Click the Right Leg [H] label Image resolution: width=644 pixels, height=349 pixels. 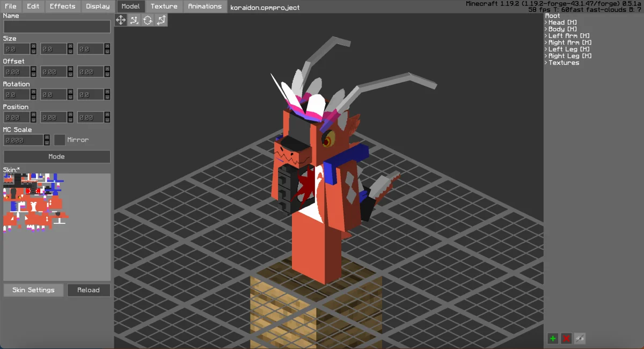click(570, 56)
